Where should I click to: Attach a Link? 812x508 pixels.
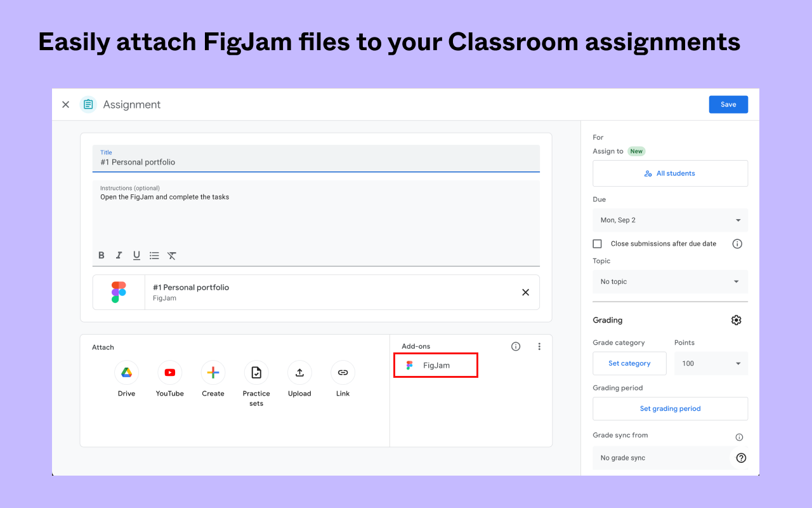point(343,373)
